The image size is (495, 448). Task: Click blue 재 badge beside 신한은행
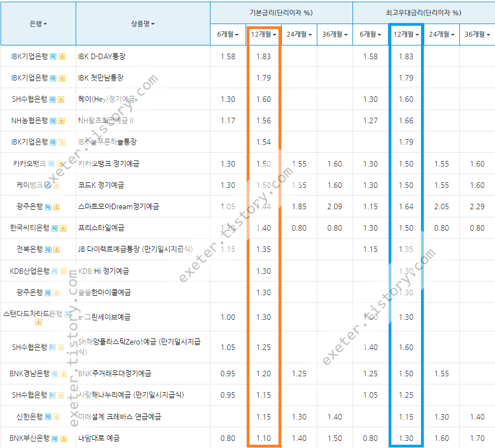click(x=48, y=417)
